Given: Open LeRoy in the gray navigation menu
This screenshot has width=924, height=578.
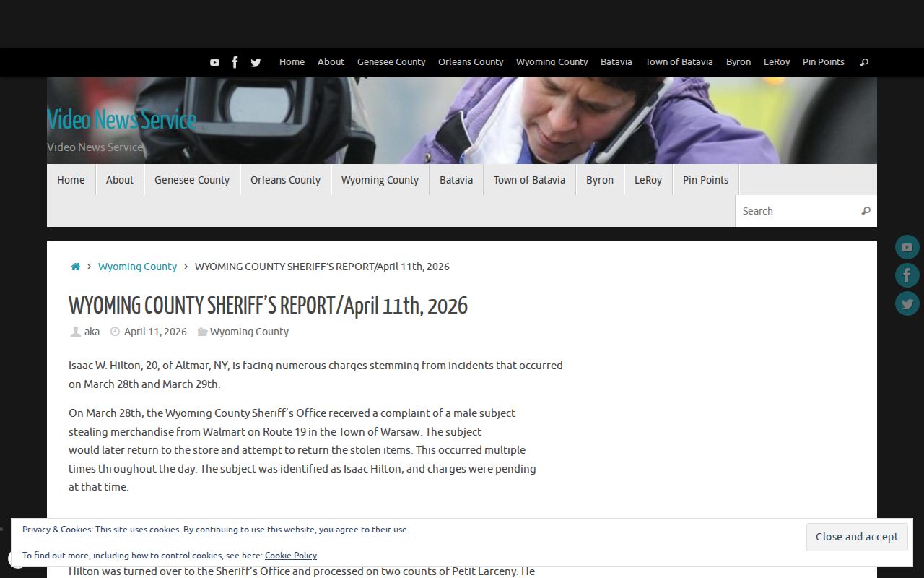Looking at the screenshot, I should [x=648, y=180].
